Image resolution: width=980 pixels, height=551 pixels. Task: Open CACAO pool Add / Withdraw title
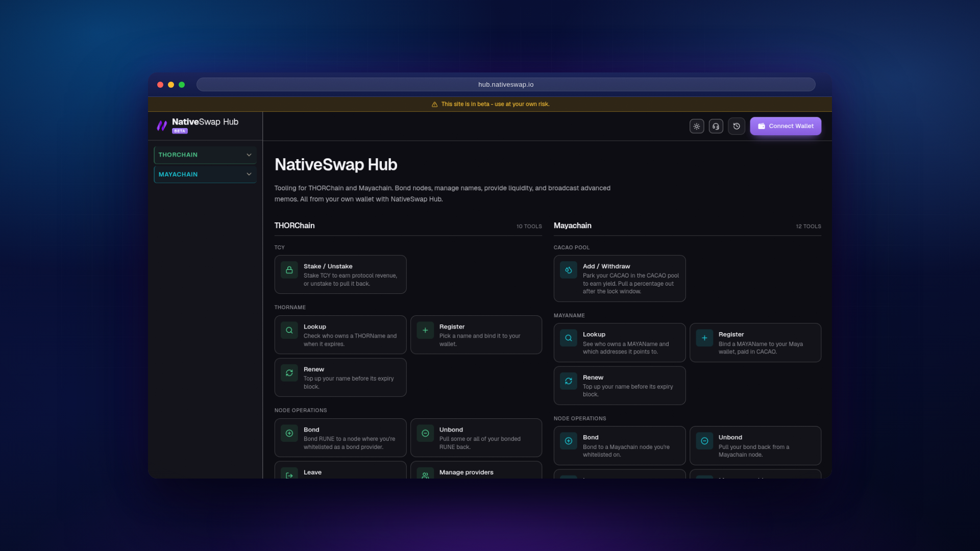[606, 266]
